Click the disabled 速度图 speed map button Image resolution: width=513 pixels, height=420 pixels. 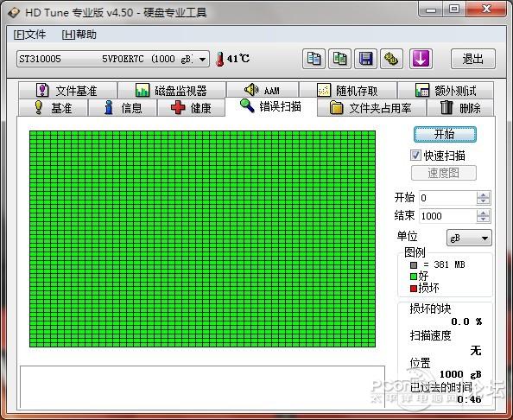coord(444,173)
